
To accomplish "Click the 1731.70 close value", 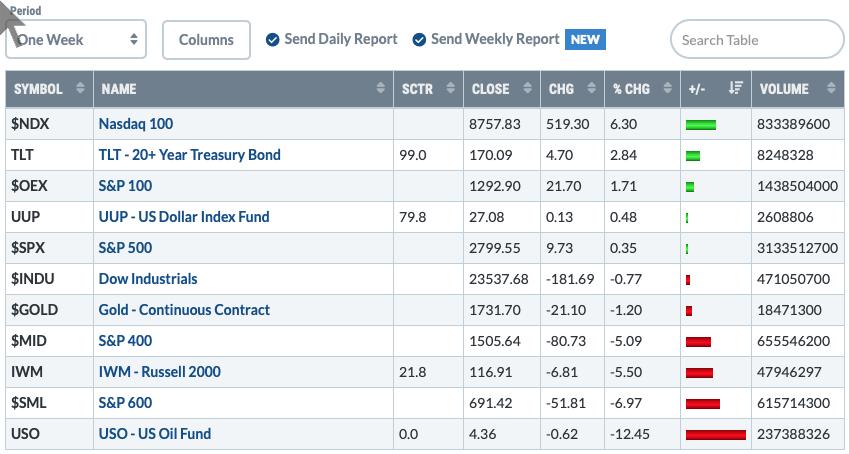I will [495, 310].
